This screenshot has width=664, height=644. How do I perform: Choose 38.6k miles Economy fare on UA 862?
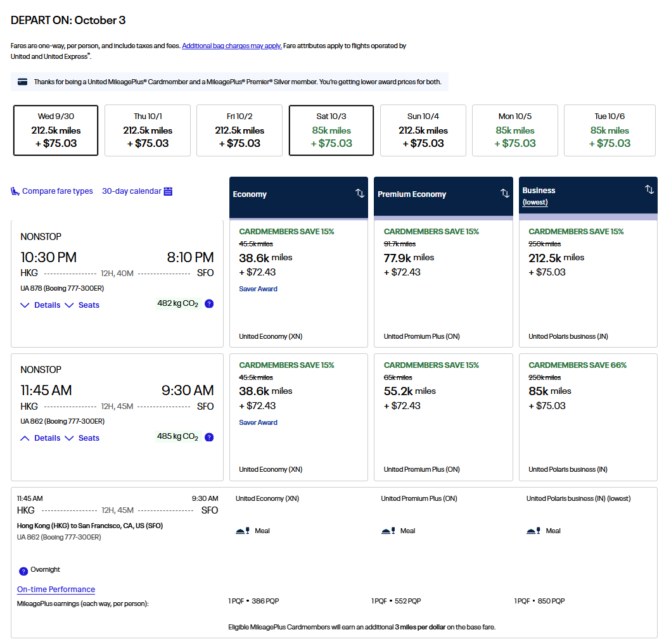pyautogui.click(x=298, y=417)
